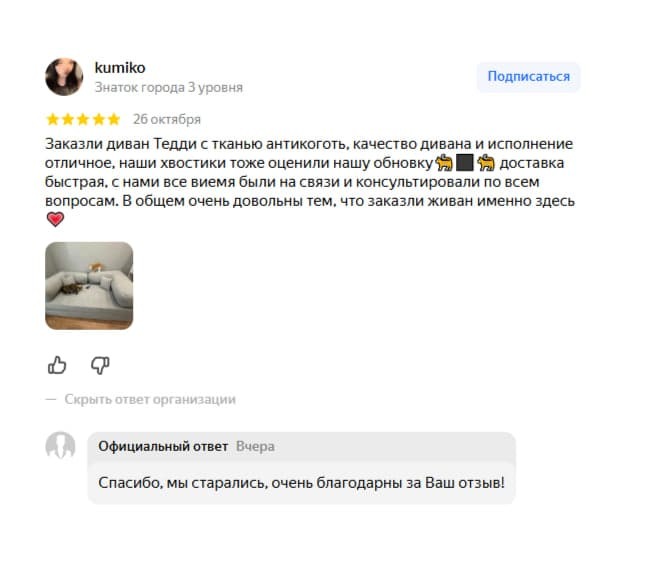Open the kumiko username link
The image size is (647, 569).
click(x=120, y=68)
